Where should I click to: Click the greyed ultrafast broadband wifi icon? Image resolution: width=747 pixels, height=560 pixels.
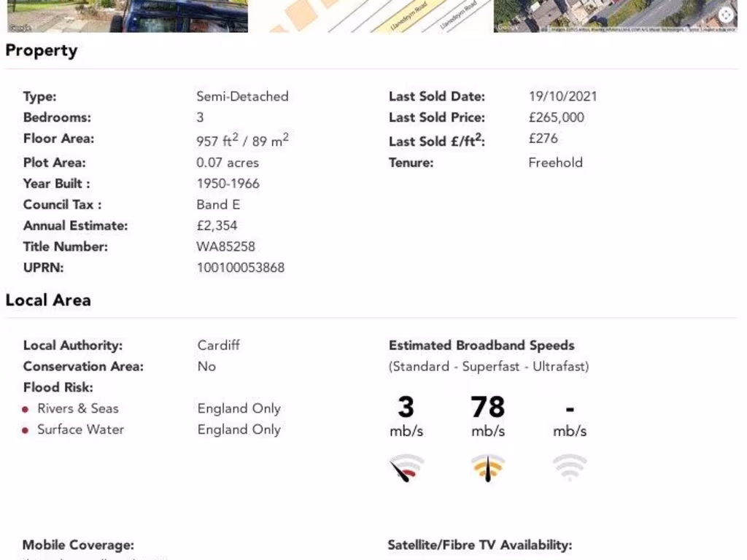(x=570, y=467)
